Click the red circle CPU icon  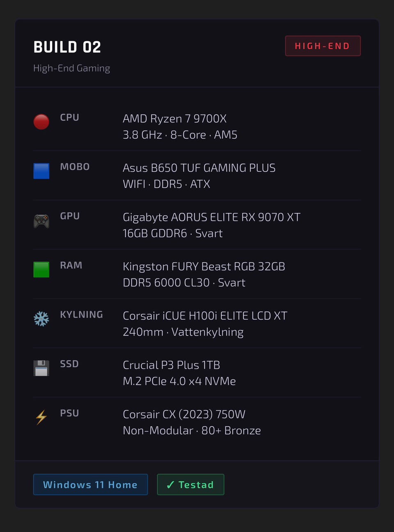coord(41,122)
